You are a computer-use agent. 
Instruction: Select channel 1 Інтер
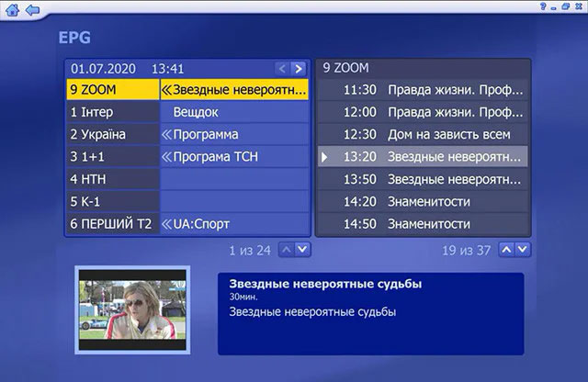[113, 112]
